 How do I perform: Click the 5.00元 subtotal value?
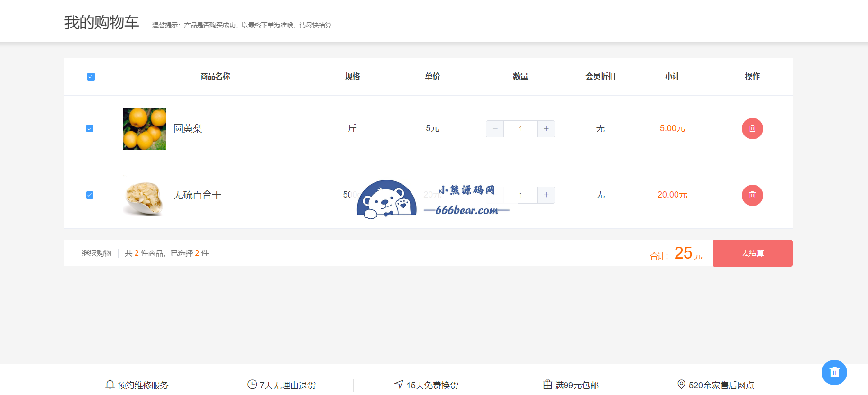pyautogui.click(x=672, y=128)
